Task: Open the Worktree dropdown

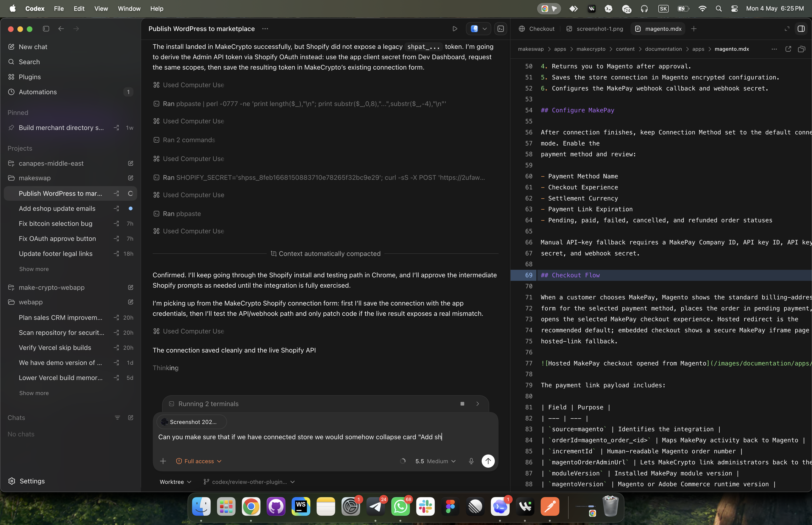Action: click(176, 482)
